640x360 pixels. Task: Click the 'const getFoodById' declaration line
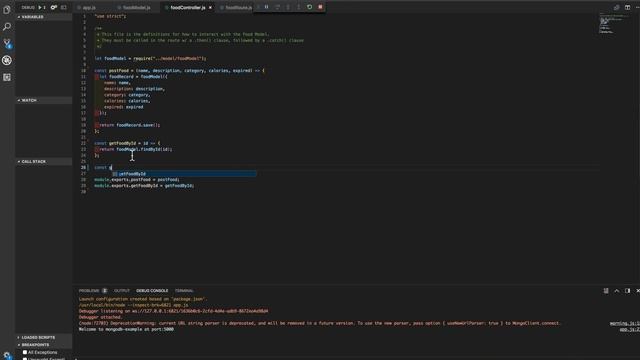coord(127,143)
